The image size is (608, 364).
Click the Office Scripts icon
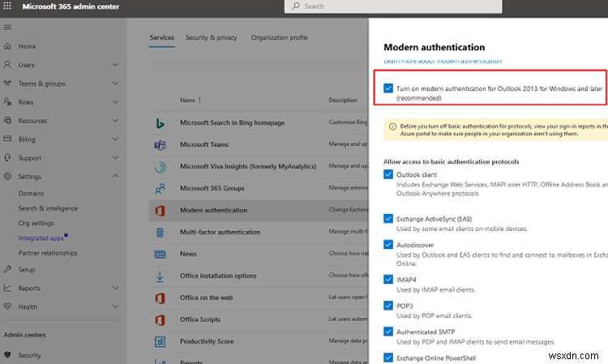[x=160, y=319]
